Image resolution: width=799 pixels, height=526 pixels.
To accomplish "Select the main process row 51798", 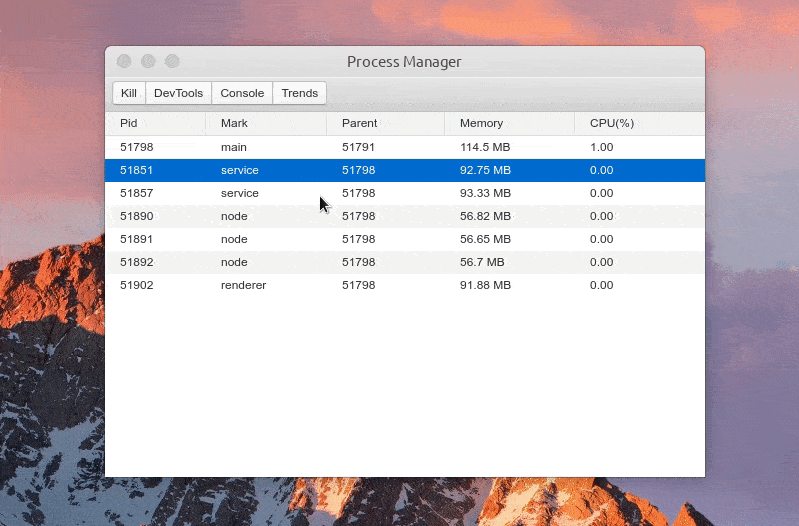I will (x=405, y=147).
